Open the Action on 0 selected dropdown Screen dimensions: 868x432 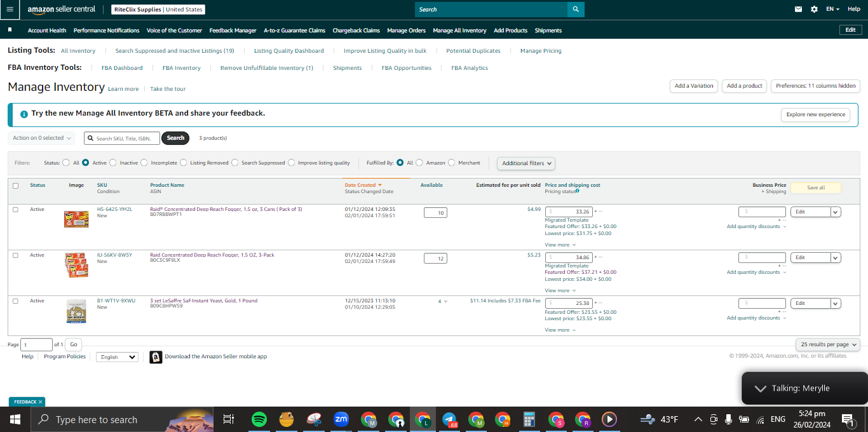pyautogui.click(x=42, y=138)
